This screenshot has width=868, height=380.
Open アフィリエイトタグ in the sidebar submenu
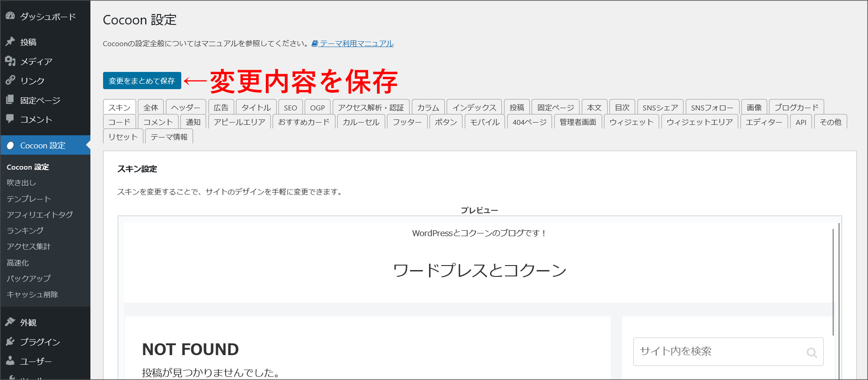40,214
